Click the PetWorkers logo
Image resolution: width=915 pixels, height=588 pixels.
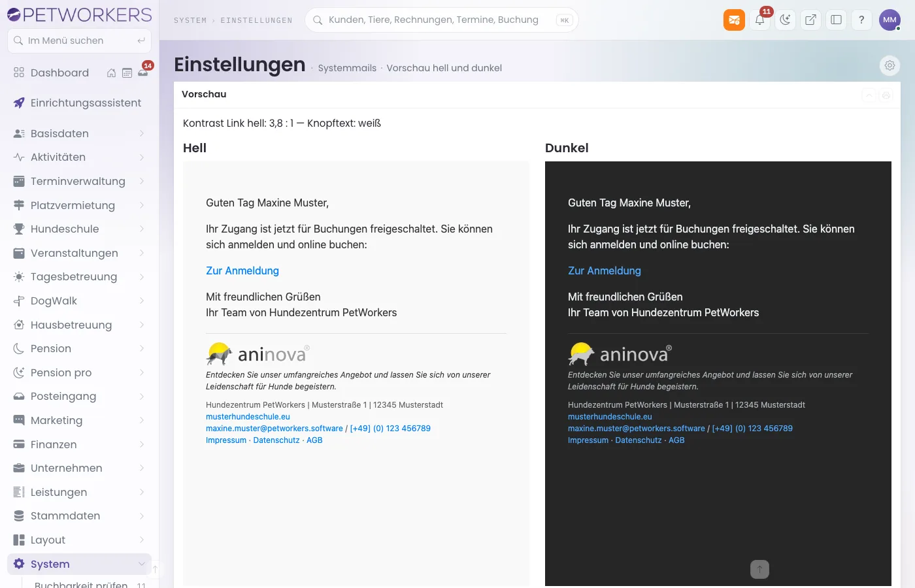click(79, 14)
